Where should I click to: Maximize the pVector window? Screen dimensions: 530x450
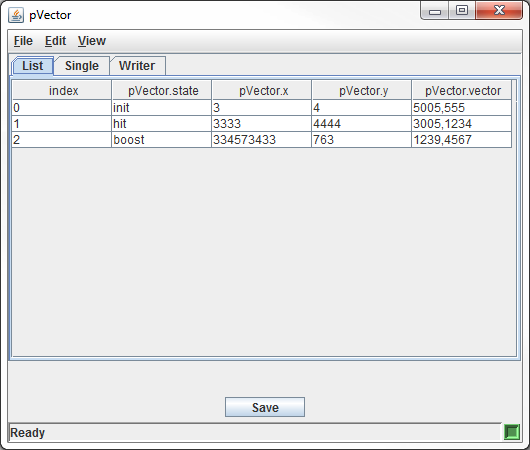point(462,11)
